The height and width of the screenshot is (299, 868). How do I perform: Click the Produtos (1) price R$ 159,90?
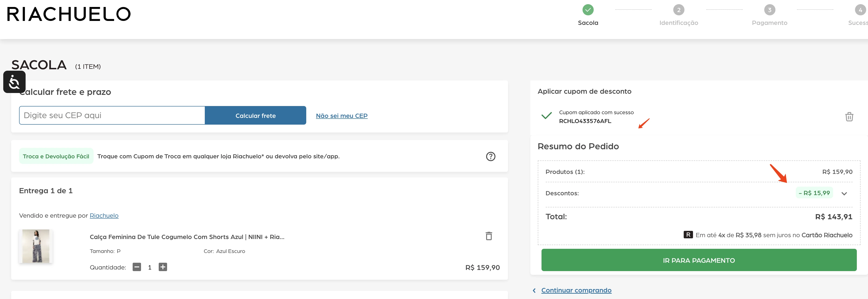click(837, 172)
